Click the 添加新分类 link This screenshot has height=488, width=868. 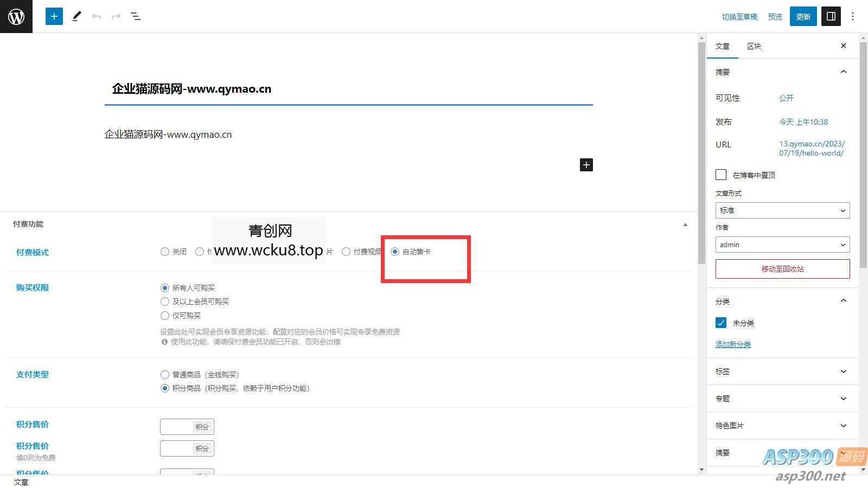733,344
